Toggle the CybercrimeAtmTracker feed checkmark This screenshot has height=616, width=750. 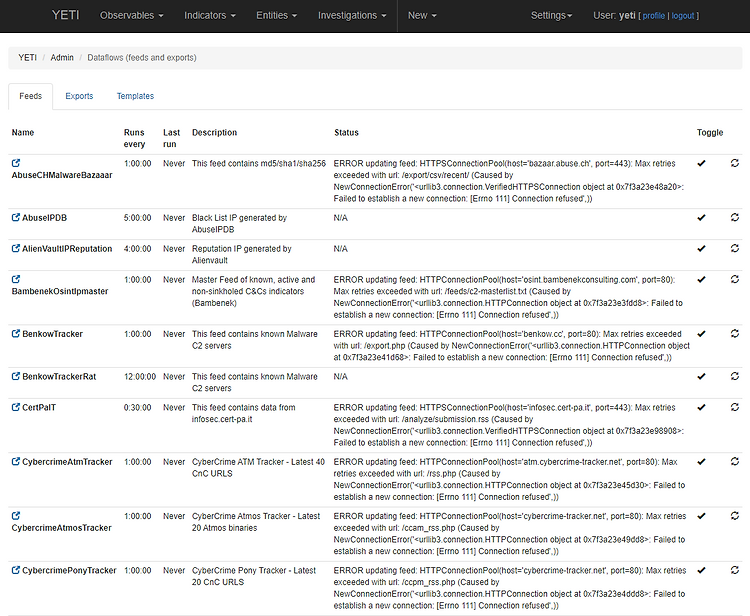coord(701,462)
